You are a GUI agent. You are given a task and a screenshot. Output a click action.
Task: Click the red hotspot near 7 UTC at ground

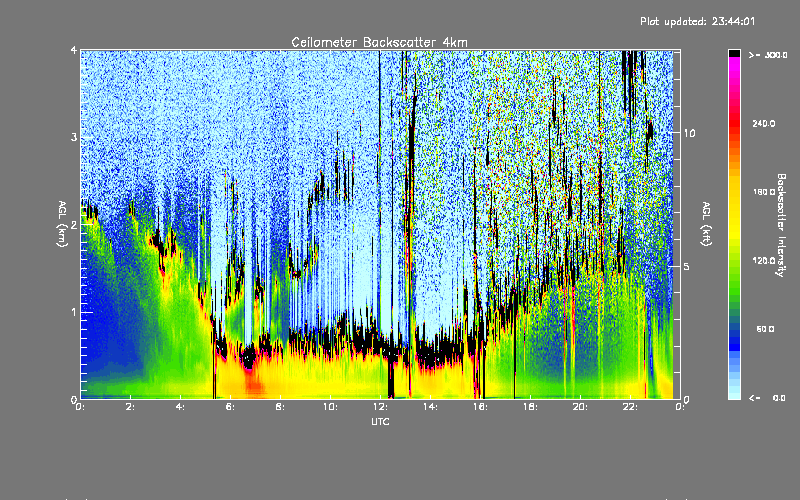[254, 385]
